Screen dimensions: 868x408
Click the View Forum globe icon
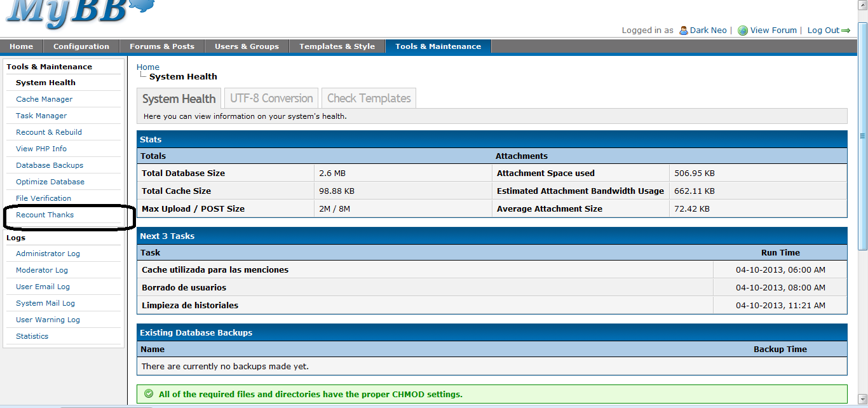tap(742, 31)
